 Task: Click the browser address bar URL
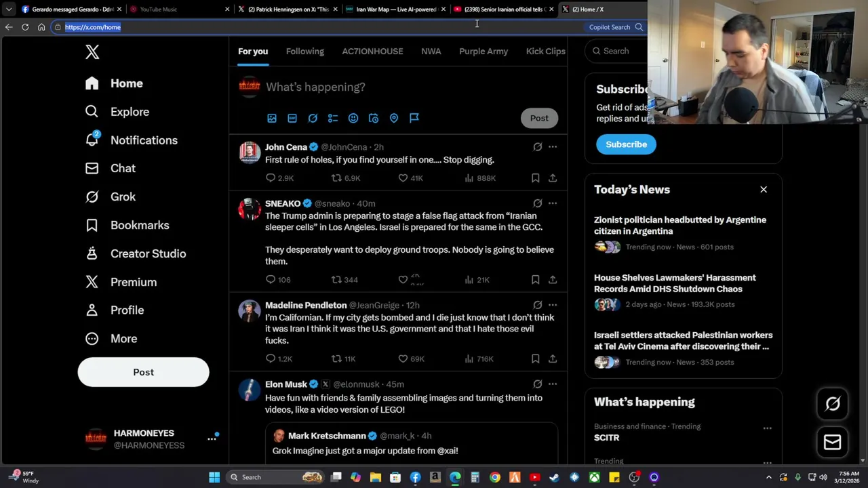click(93, 27)
